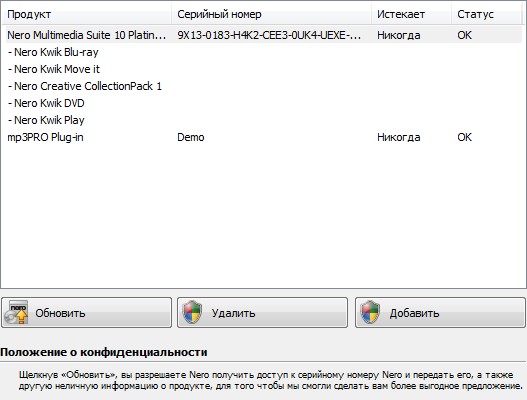Click the Добавить button label
The width and height of the screenshot is (527, 400).
coord(414,313)
